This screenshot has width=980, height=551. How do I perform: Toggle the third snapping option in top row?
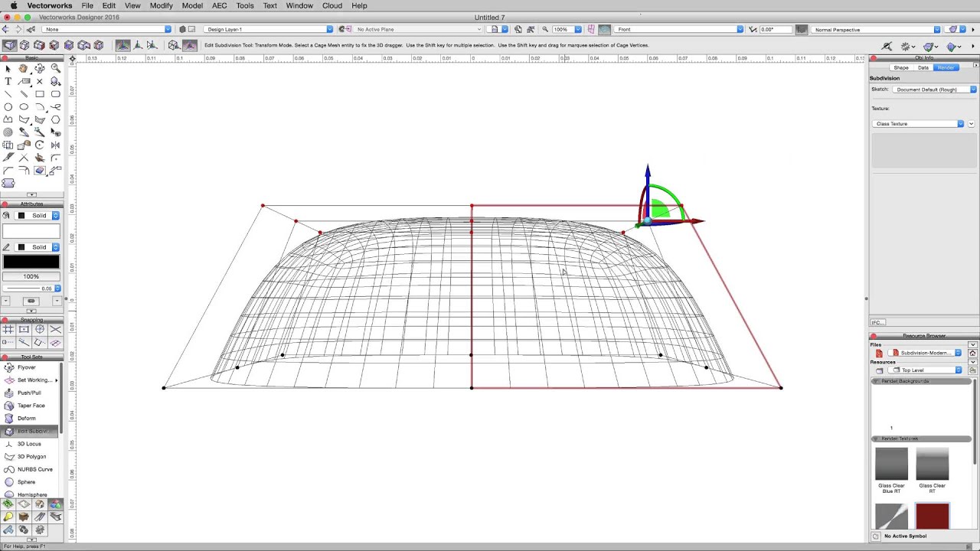[x=40, y=329]
